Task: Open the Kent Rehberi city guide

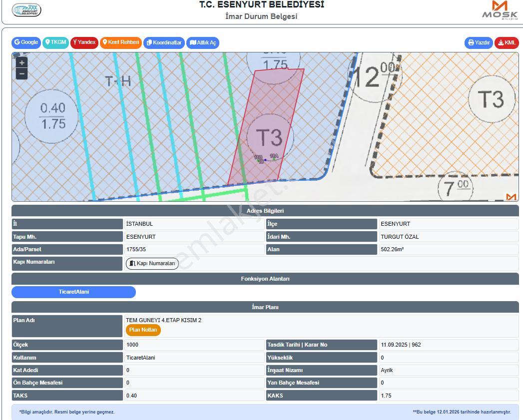Action: [121, 42]
